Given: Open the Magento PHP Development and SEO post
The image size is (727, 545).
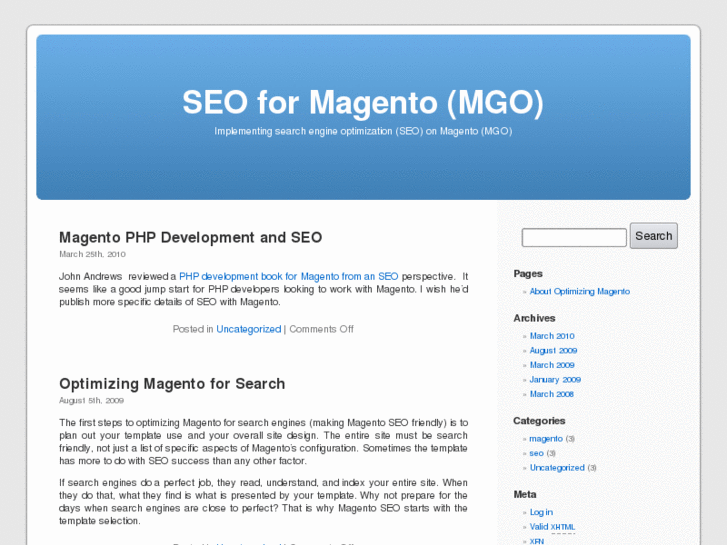Looking at the screenshot, I should 191,237.
